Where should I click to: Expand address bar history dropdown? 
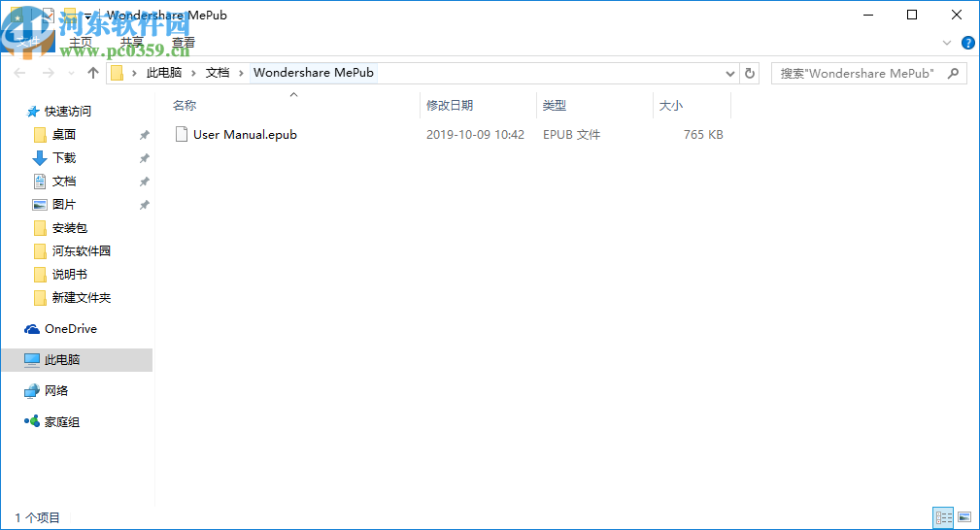[x=730, y=73]
